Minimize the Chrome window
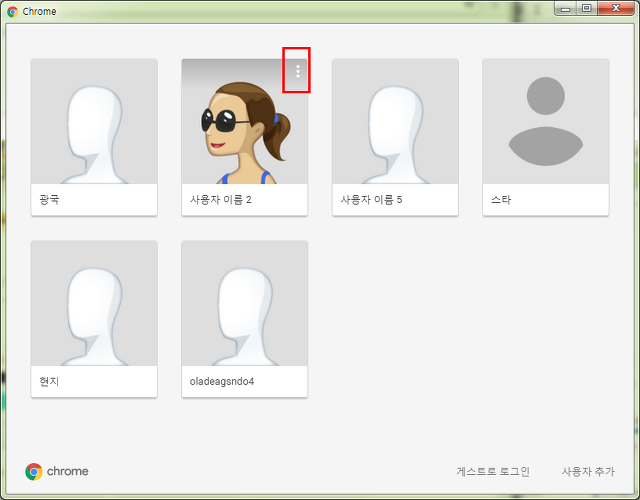640x500 pixels. [566, 9]
